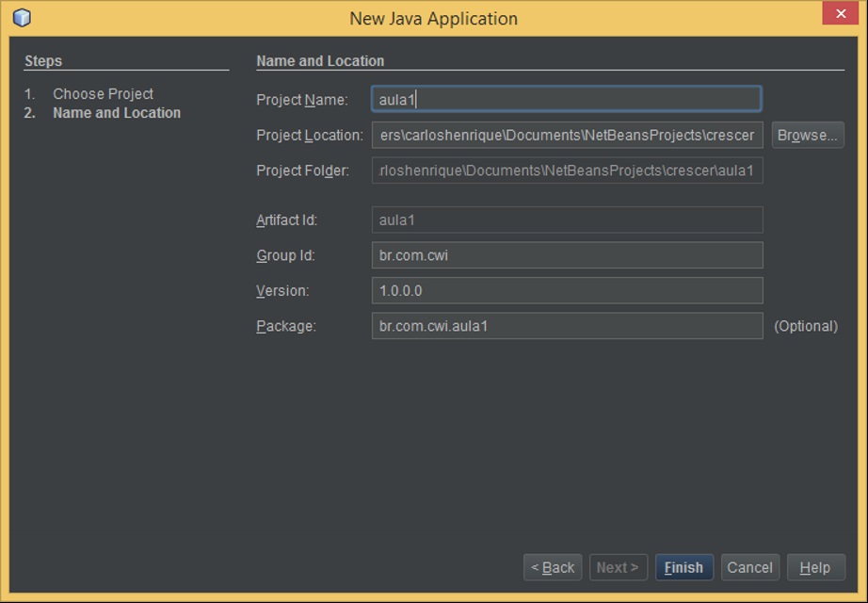Click the 'Name and Location' panel heading

pos(320,61)
